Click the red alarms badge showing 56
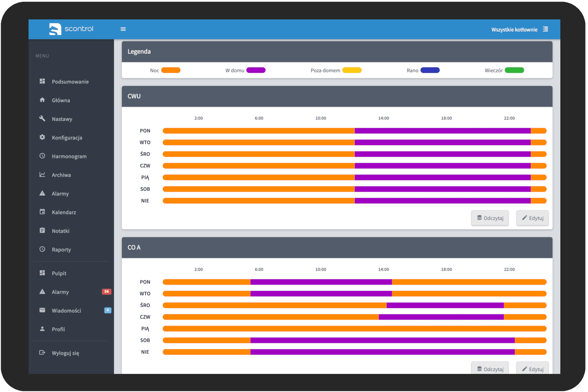The height and width of the screenshot is (392, 588). [106, 292]
